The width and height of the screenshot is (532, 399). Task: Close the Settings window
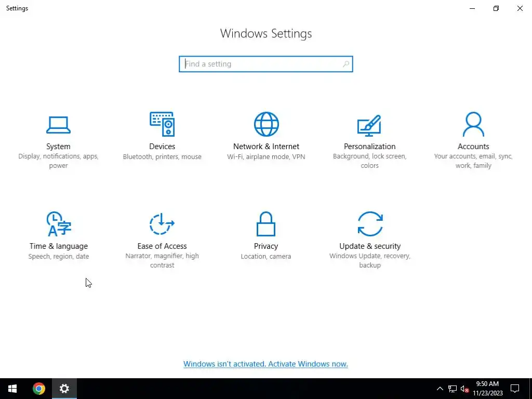(x=520, y=8)
